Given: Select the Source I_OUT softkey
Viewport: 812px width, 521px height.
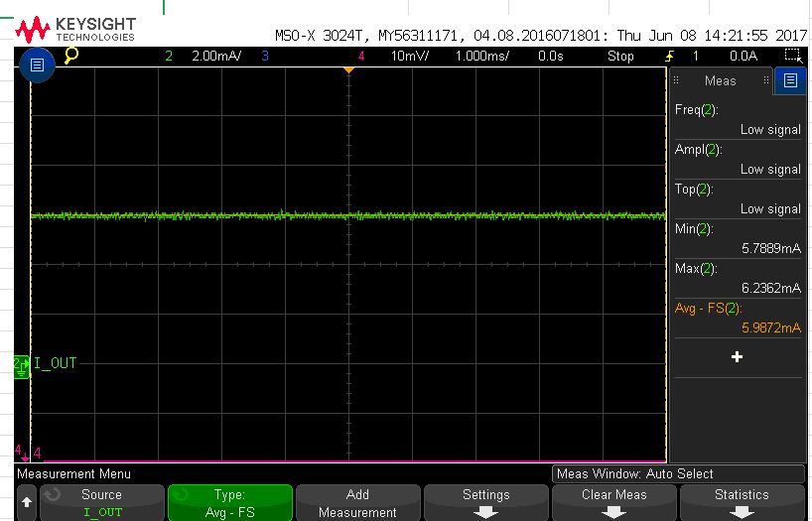Looking at the screenshot, I should click(x=102, y=503).
